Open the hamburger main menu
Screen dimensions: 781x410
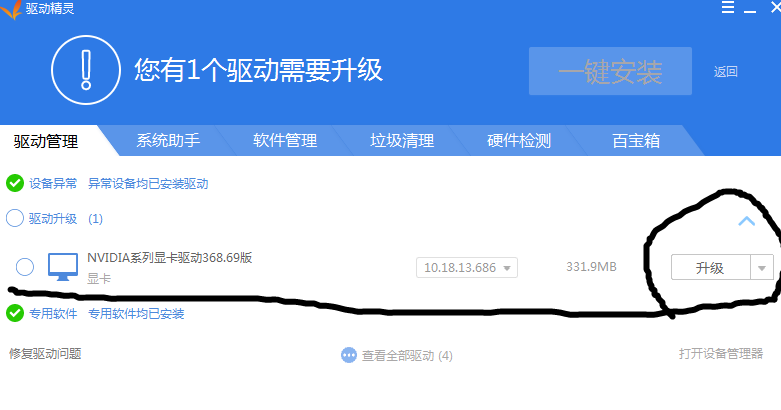click(728, 7)
